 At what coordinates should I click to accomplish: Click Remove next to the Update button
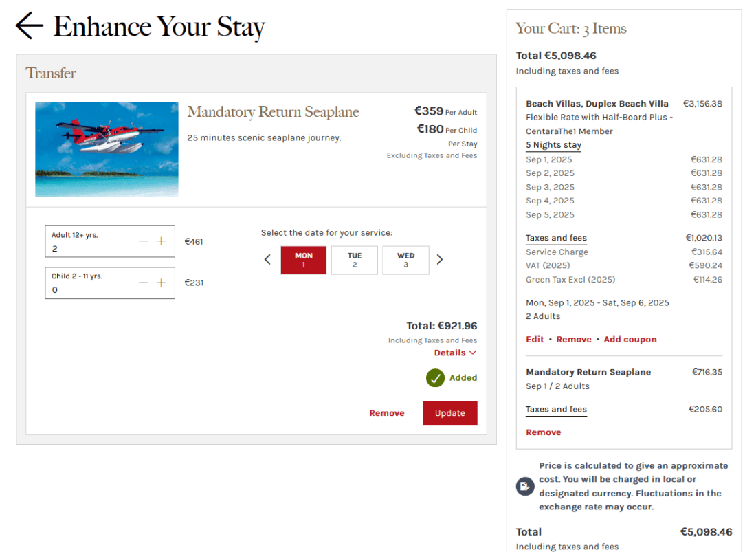click(386, 413)
